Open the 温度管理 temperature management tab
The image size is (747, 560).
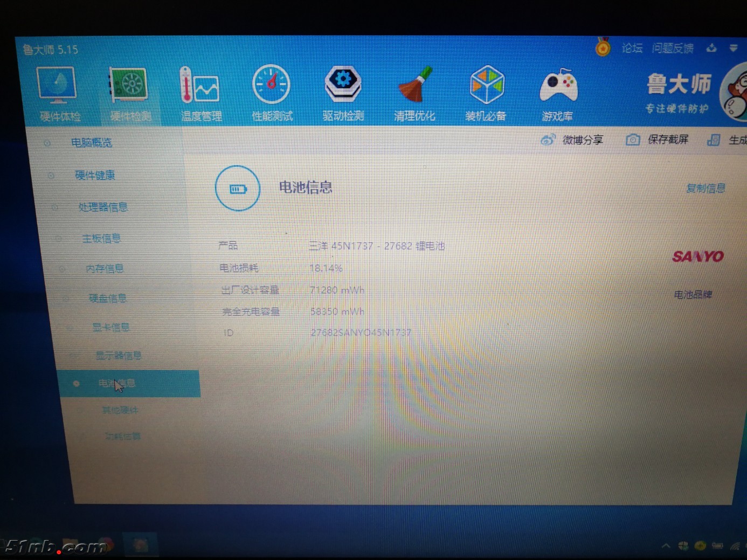pos(200,94)
